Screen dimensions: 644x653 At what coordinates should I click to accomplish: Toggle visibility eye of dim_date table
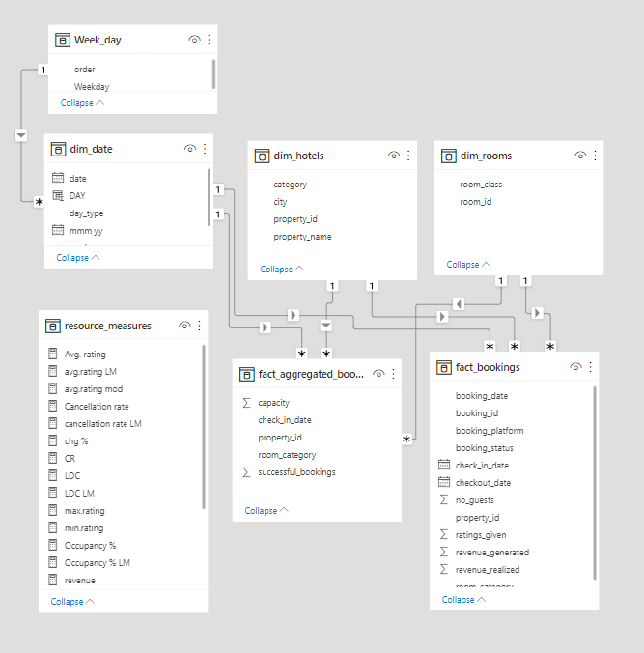[190, 149]
